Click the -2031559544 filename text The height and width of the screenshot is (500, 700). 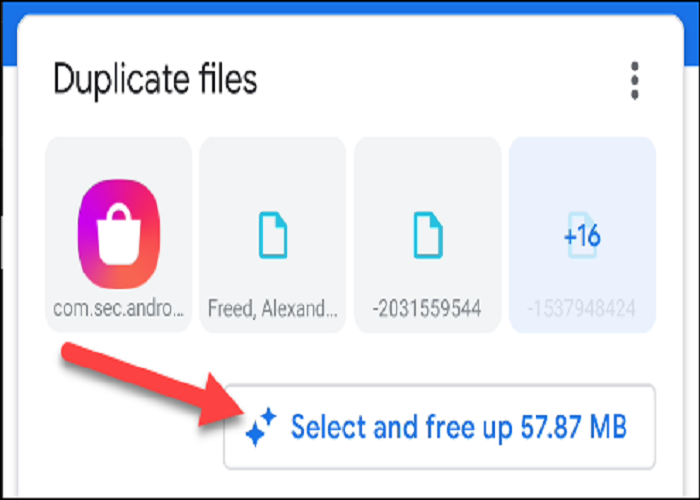[427, 308]
